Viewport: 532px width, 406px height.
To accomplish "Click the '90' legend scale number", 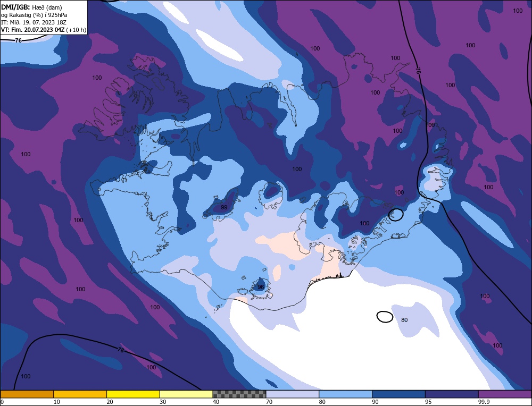I will click(375, 402).
